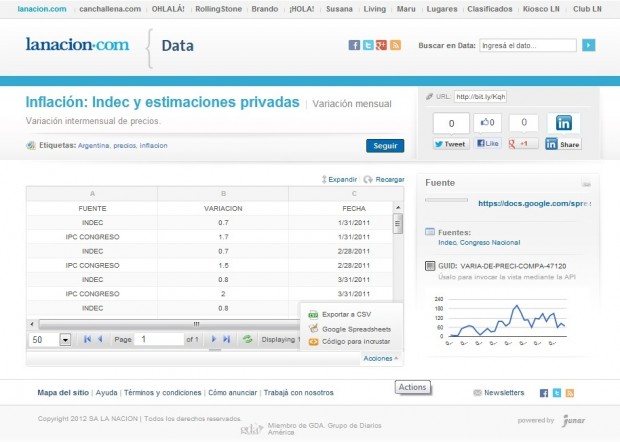Open page rows-per-page dropdown
The width and height of the screenshot is (620, 442).
65,340
